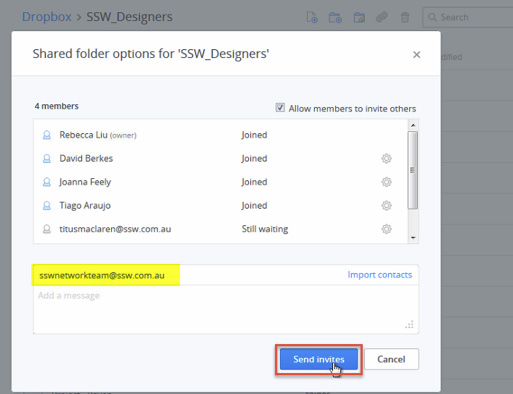Click the new file upload icon in toolbar

(x=312, y=17)
